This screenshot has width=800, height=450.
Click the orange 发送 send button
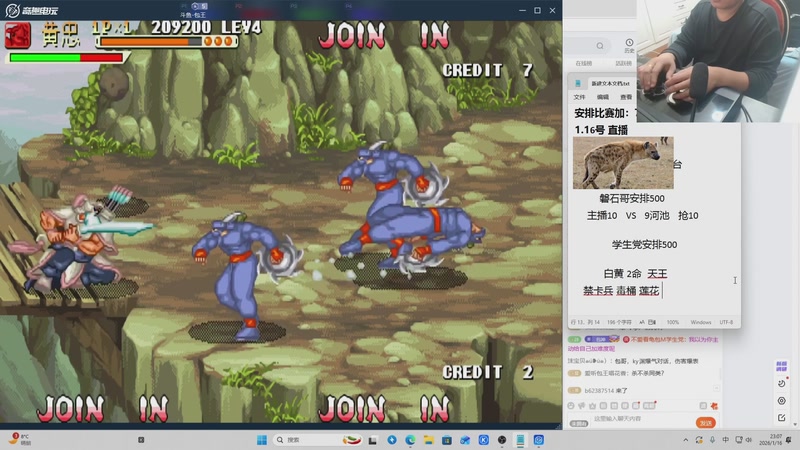(706, 423)
